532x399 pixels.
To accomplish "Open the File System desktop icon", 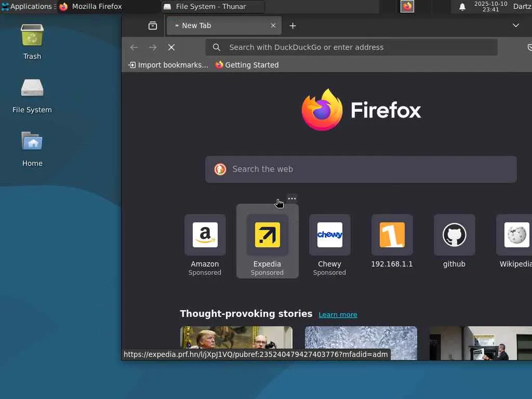I will tap(32, 96).
